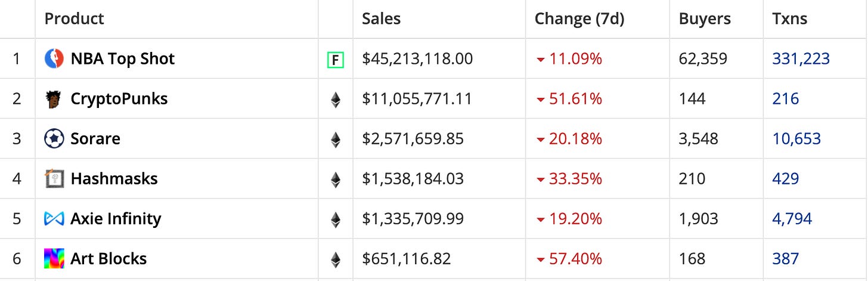Screen dimensions: 868x281
Task: Click the Flow blockchain icon for NBA Top Shot
Action: [x=336, y=59]
